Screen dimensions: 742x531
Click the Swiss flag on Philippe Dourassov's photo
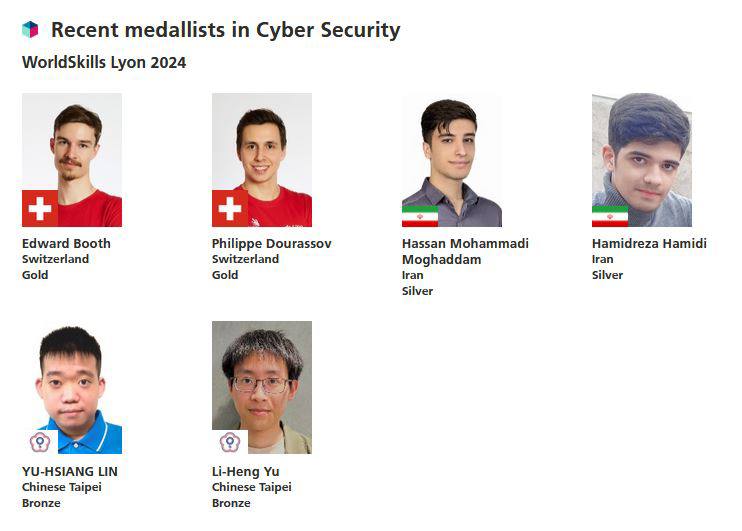[x=230, y=209]
